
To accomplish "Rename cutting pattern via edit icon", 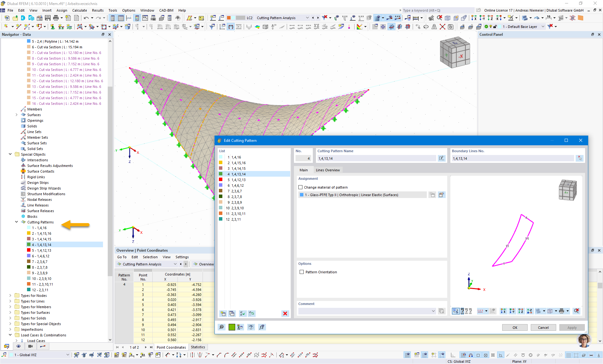I will (x=442, y=158).
